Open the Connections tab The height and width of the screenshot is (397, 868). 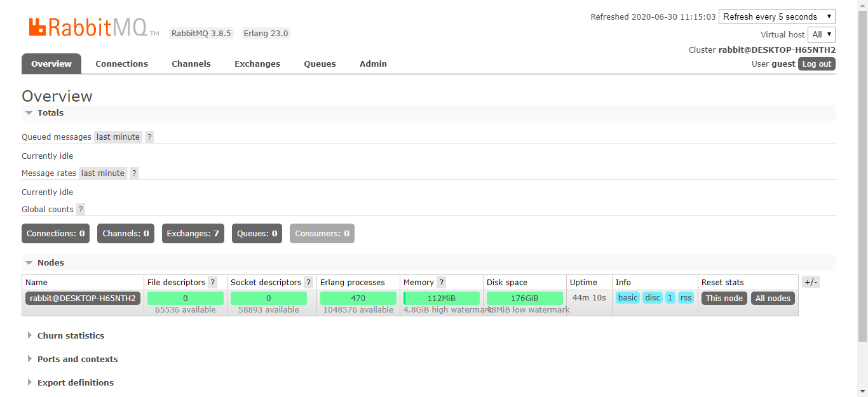coord(122,64)
